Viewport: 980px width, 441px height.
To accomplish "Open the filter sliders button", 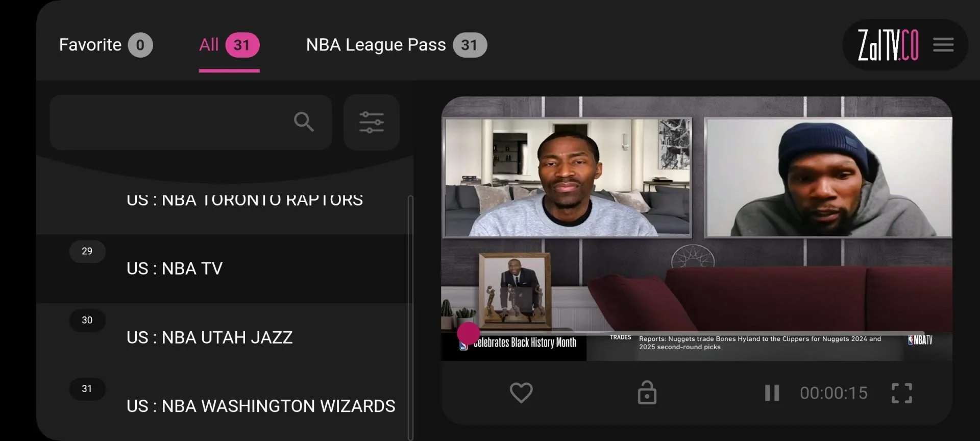I will (x=372, y=122).
